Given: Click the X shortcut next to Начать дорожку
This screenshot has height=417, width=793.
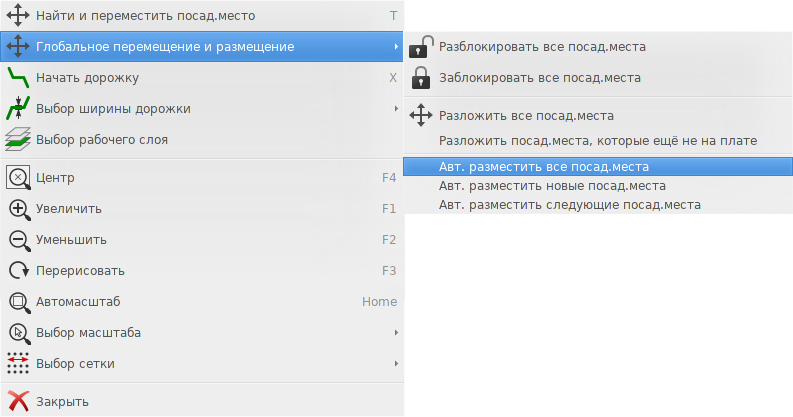Looking at the screenshot, I should point(393,78).
